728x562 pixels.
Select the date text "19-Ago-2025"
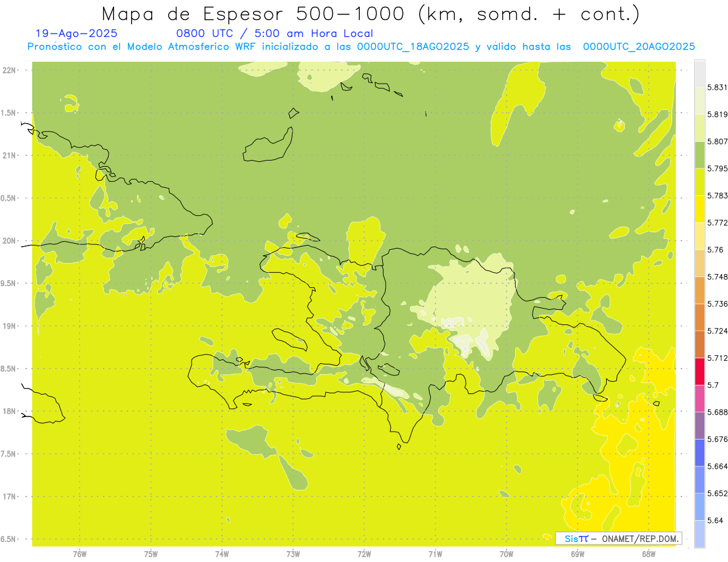(x=76, y=34)
